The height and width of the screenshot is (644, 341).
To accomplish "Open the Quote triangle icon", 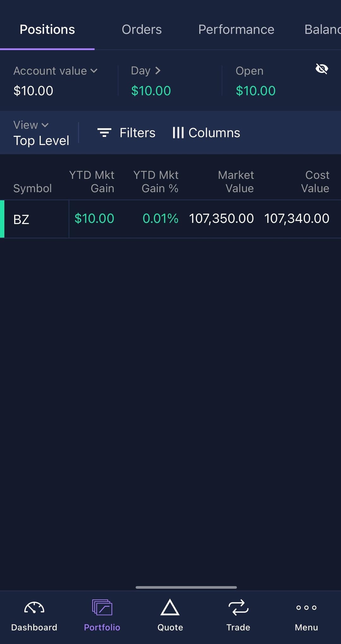I will [x=170, y=607].
